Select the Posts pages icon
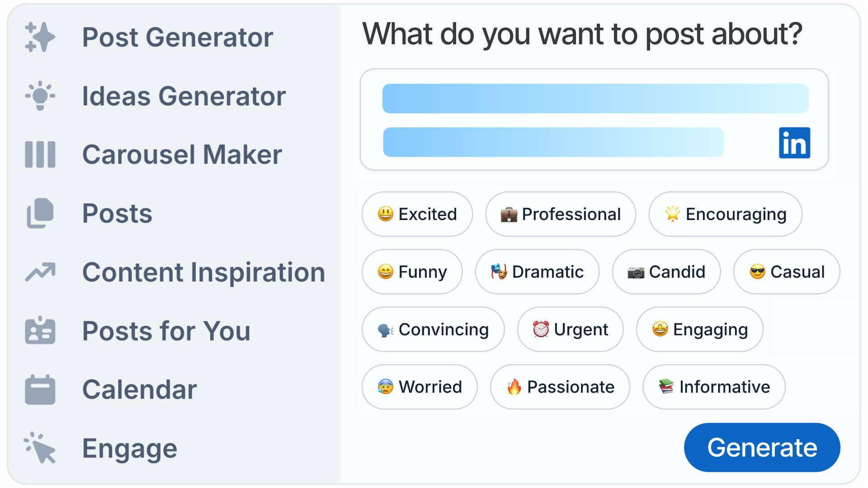 [40, 213]
